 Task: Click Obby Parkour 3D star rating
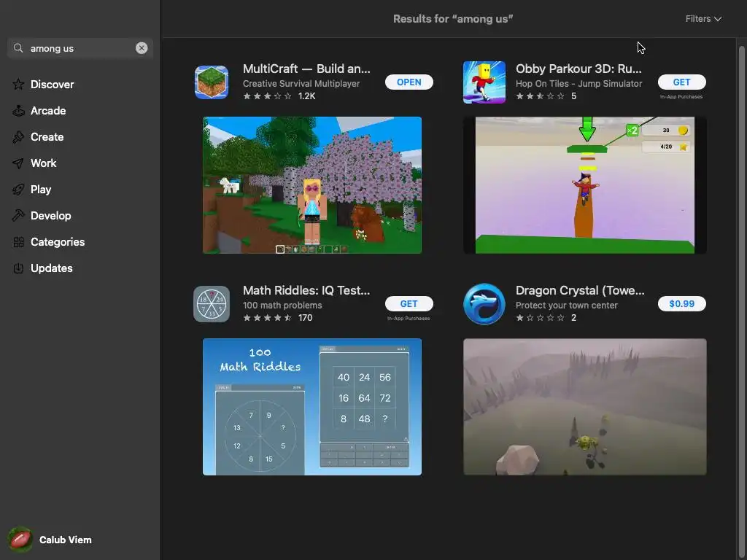tap(546, 96)
